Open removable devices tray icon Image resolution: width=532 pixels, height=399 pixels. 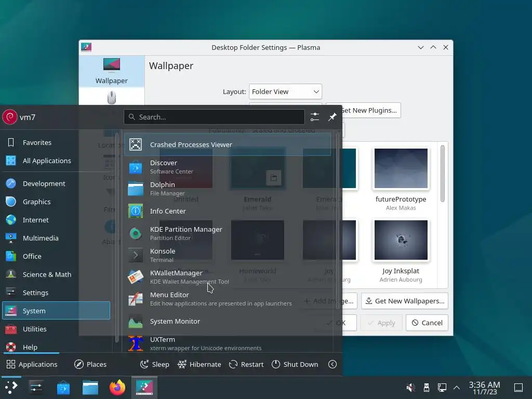tap(427, 388)
